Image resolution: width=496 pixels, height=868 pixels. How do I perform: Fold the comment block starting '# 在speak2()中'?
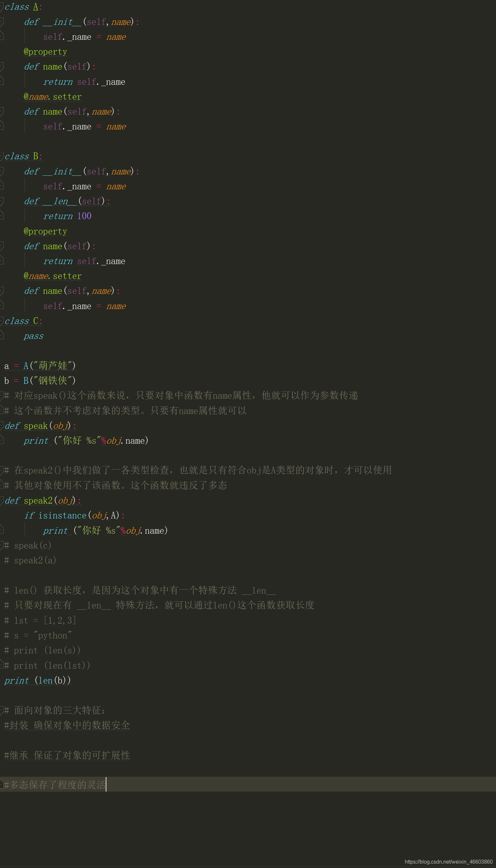pyautogui.click(x=2, y=471)
